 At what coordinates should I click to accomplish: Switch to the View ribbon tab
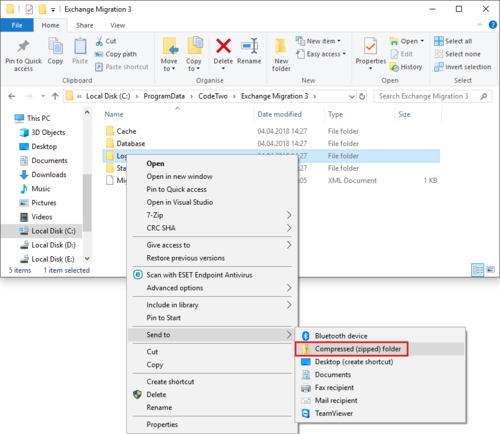(117, 25)
